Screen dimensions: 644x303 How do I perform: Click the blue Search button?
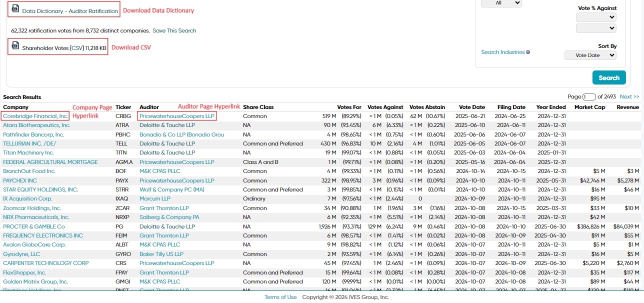point(609,77)
